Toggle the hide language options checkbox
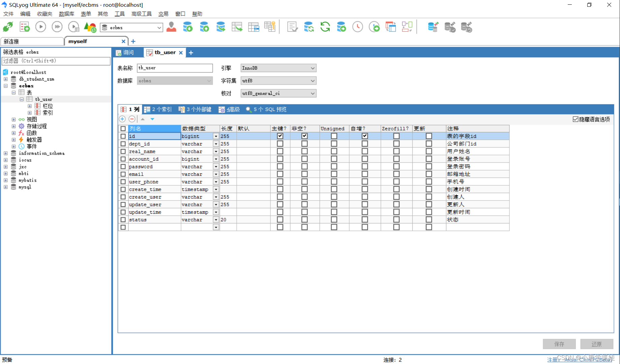 click(x=575, y=119)
